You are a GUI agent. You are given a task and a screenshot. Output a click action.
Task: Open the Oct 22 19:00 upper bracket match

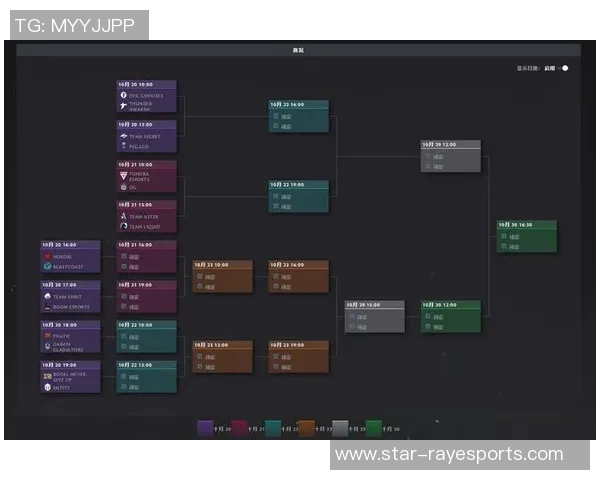point(298,196)
